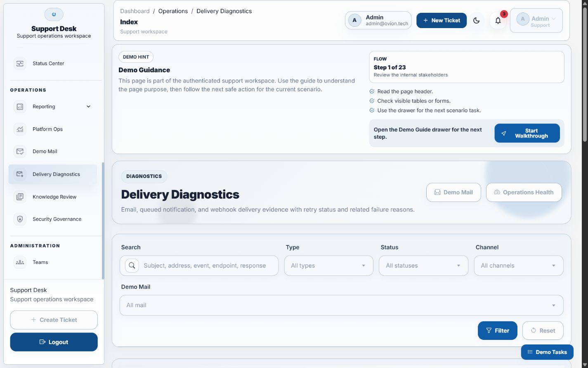The height and width of the screenshot is (368, 588).
Task: Toggle dark mode moon icon
Action: tap(477, 21)
